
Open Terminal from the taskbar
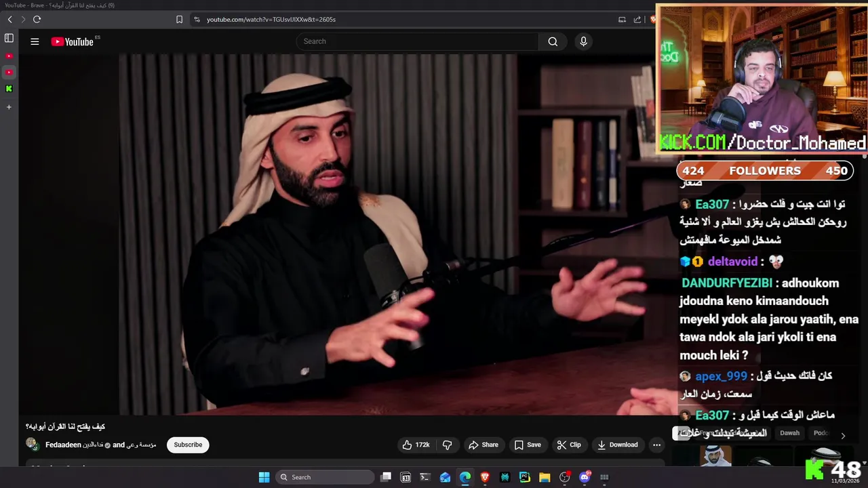[425, 477]
